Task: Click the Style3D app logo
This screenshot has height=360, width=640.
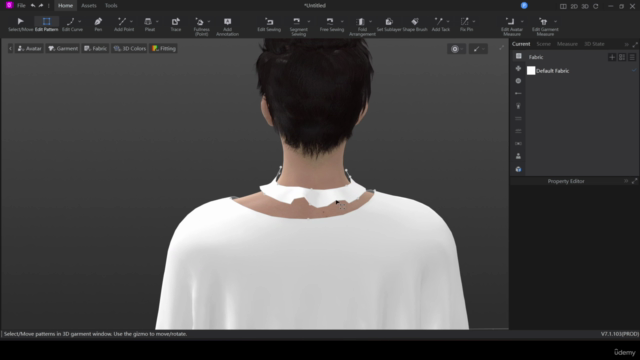Action: pos(9,5)
